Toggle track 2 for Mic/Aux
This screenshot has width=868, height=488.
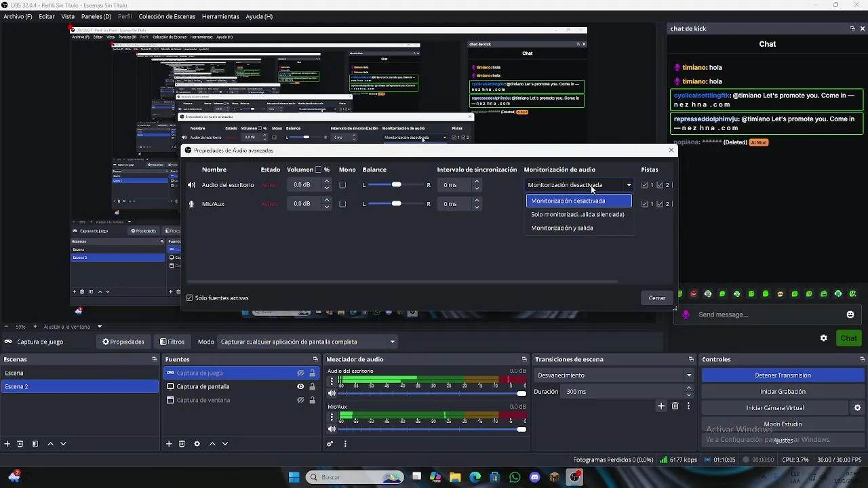pos(660,204)
